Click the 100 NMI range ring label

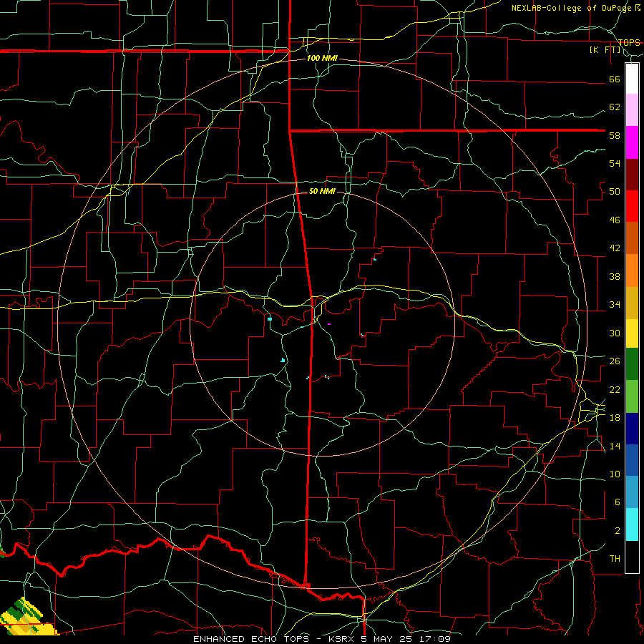(x=322, y=59)
